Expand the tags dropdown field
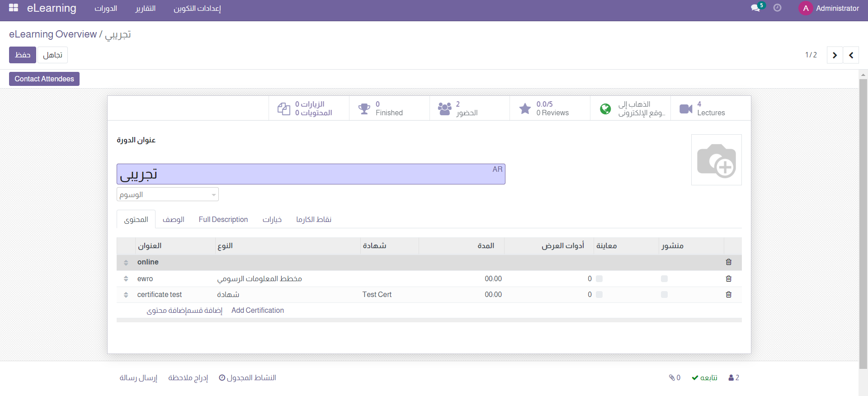The height and width of the screenshot is (396, 868). [168, 194]
